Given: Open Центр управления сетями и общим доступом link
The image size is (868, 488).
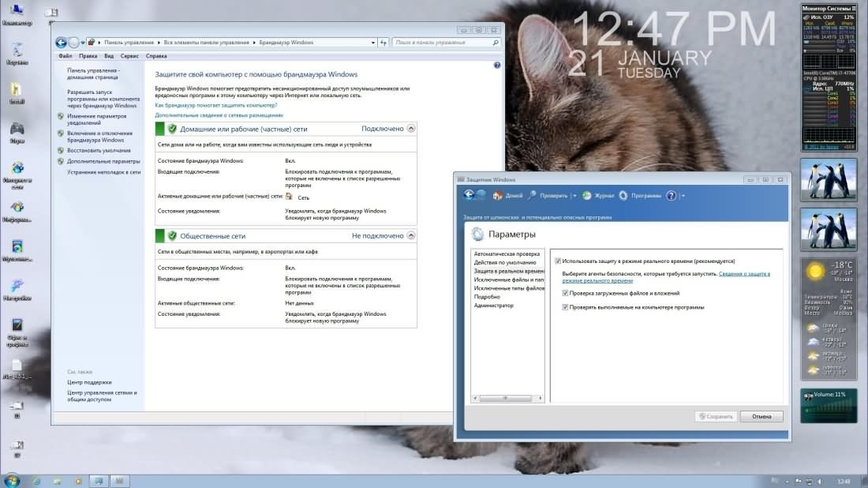Looking at the screenshot, I should click(x=102, y=396).
